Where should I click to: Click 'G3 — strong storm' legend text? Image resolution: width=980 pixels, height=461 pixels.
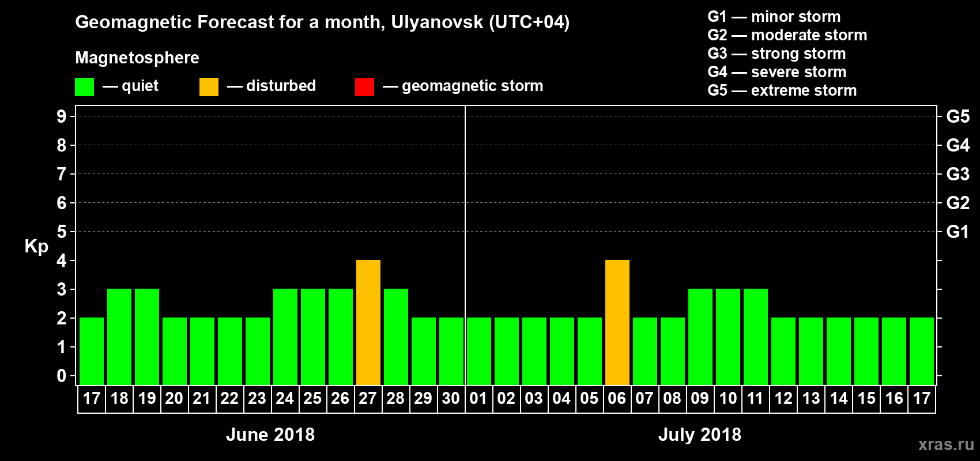tap(777, 54)
